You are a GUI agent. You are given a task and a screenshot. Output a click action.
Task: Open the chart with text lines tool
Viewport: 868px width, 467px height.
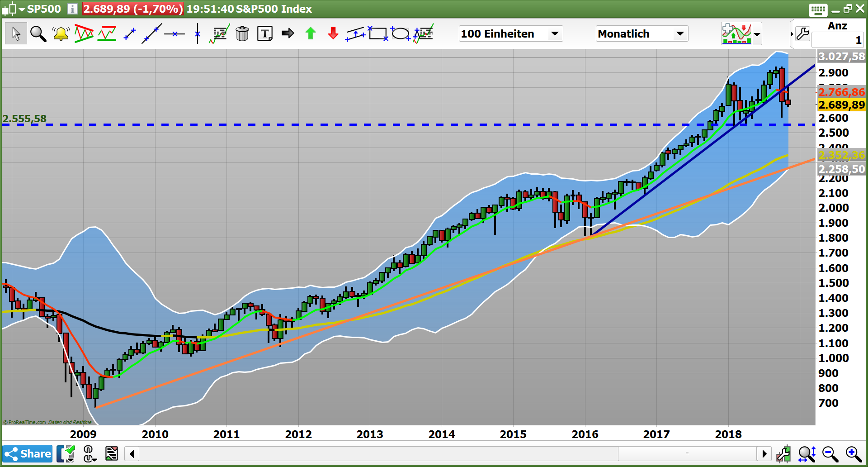(220, 33)
